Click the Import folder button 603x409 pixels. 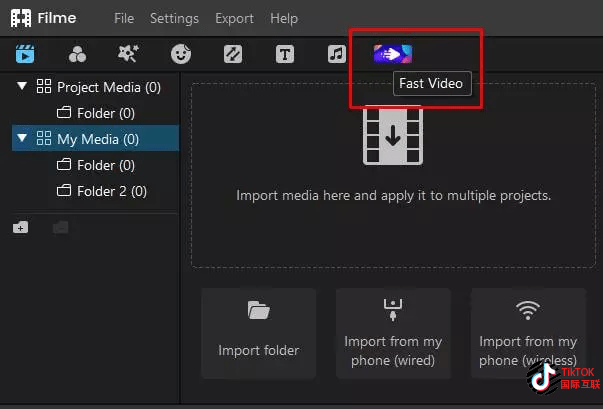[258, 333]
